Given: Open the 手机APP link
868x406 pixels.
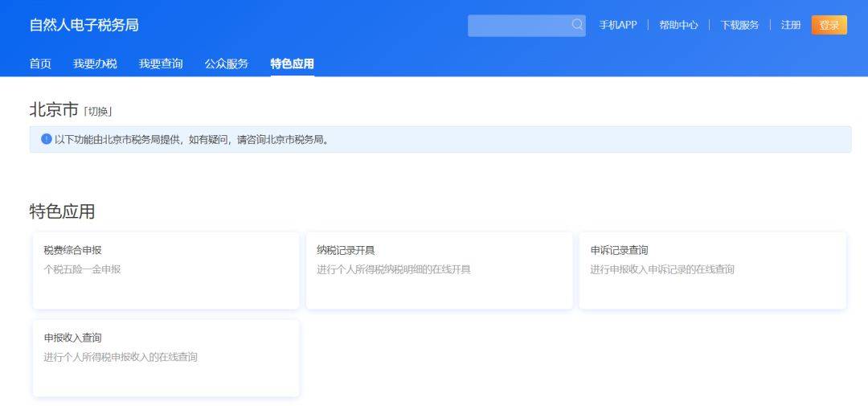Looking at the screenshot, I should (617, 25).
